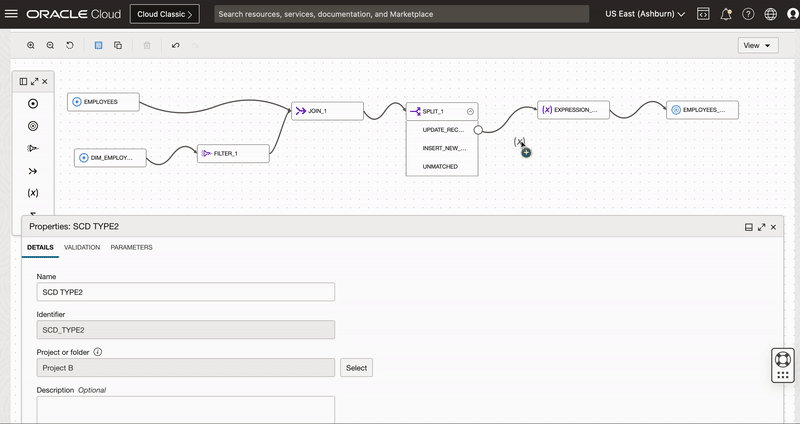
Task: Open the View dropdown
Action: pyautogui.click(x=758, y=45)
